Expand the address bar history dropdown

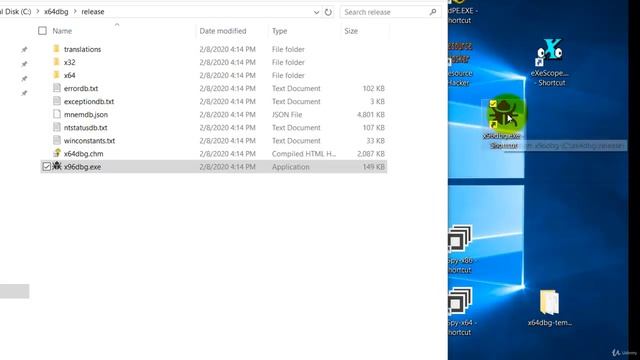pos(316,12)
